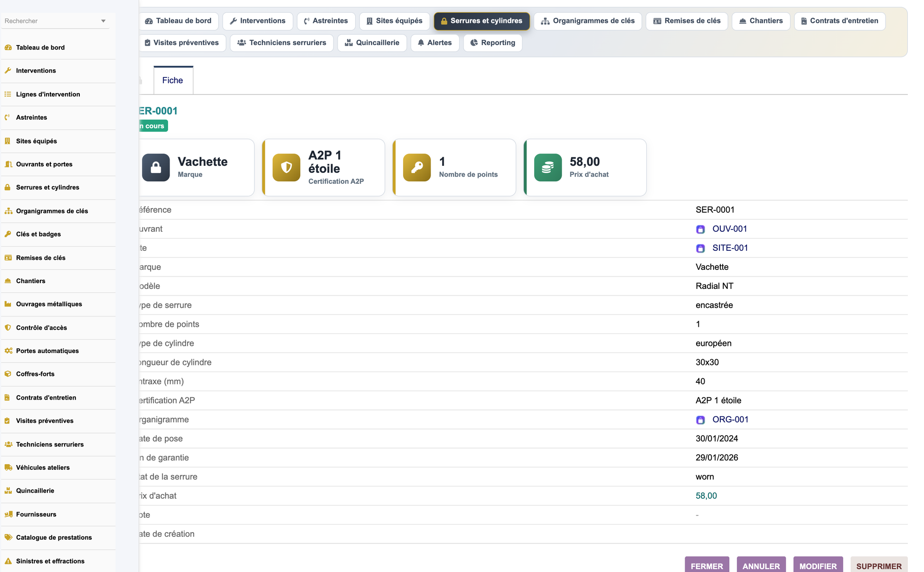Open the Tableau de bord top tab

click(x=179, y=21)
